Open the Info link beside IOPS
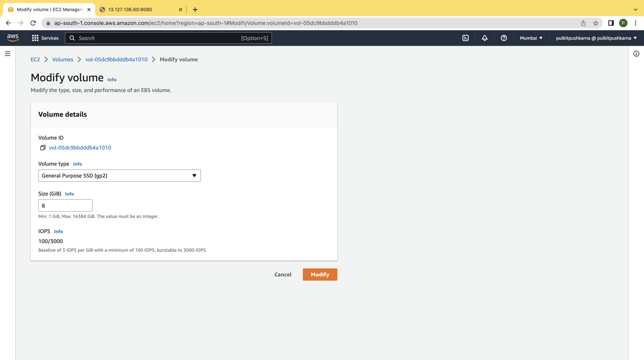Viewport: 644px width, 360px height. pyautogui.click(x=58, y=231)
